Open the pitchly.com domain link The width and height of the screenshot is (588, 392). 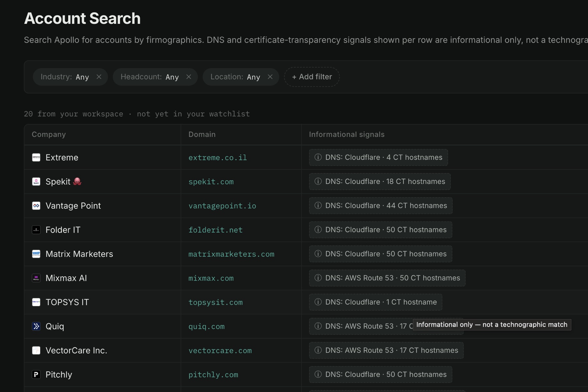tap(213, 375)
